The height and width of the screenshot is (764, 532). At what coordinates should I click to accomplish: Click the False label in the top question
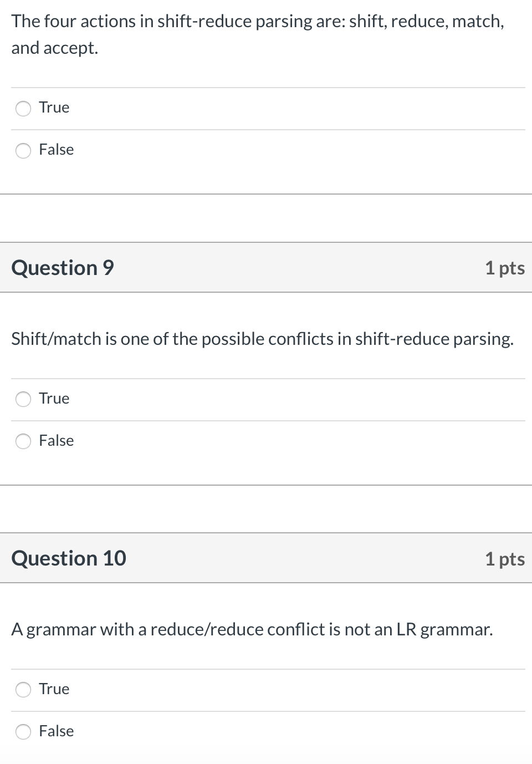[56, 150]
